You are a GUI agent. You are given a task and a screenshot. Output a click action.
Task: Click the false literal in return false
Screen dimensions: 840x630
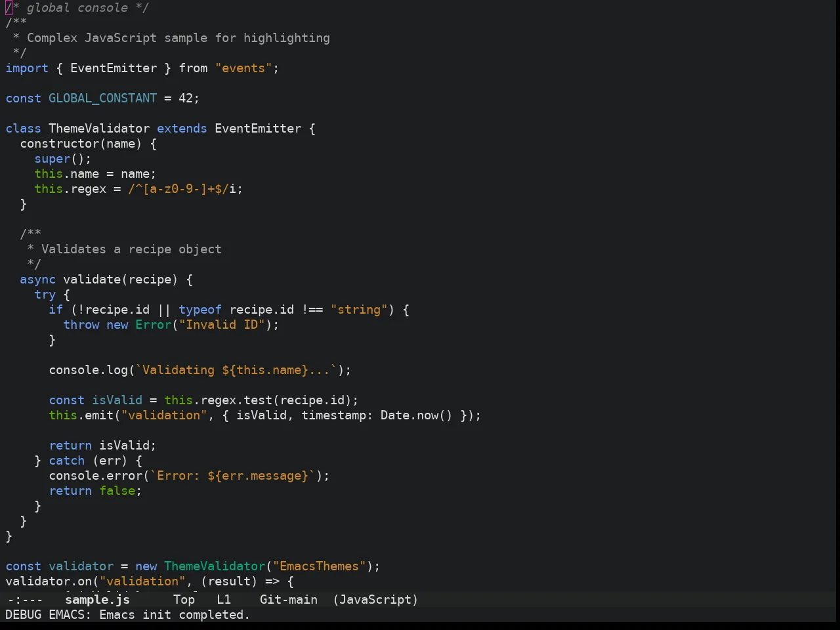click(117, 491)
